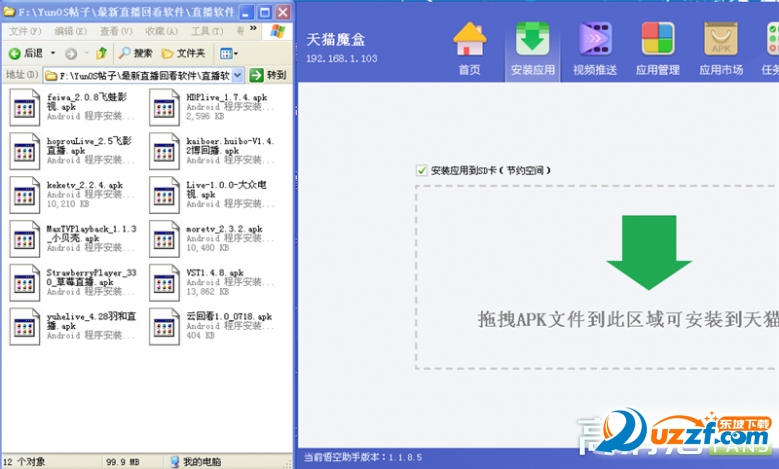This screenshot has width=779, height=469.
Task: Open the 收藏(A) menu
Action: tap(161, 31)
